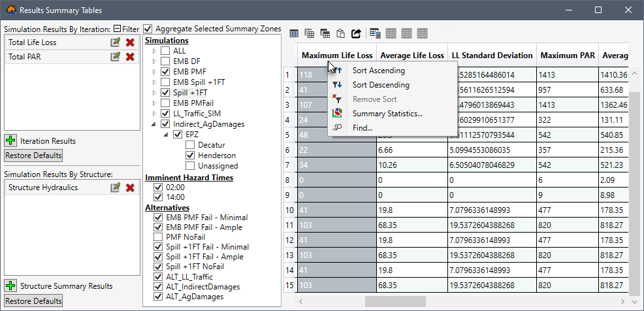The height and width of the screenshot is (311, 644).
Task: Delete the Total Life Loss result
Action: [130, 42]
